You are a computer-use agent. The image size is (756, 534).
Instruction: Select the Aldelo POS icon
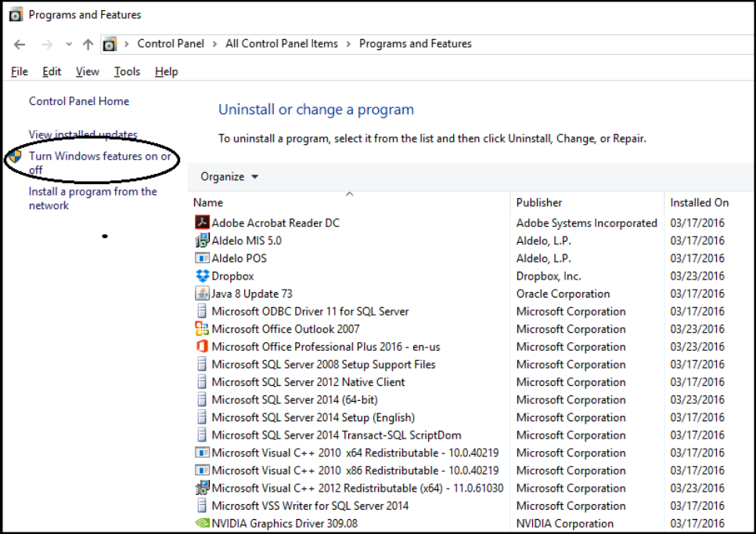(x=202, y=258)
